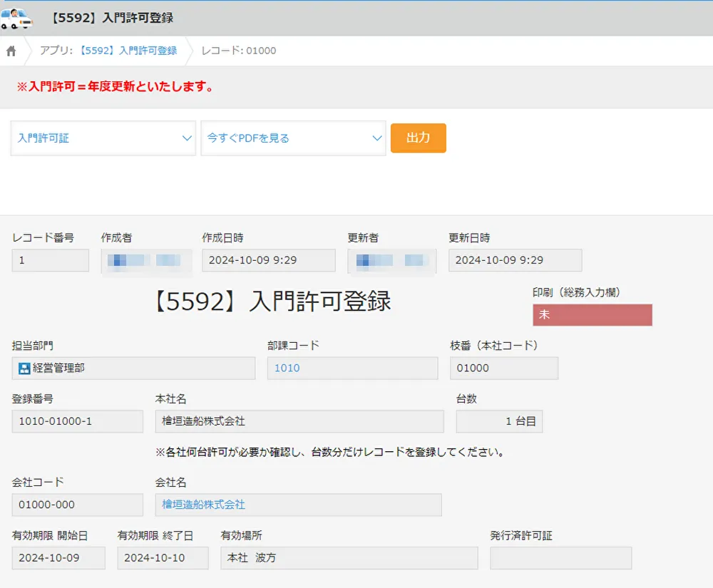Open the 入門許可証 template dropdown
Image resolution: width=713 pixels, height=588 pixels.
click(103, 138)
